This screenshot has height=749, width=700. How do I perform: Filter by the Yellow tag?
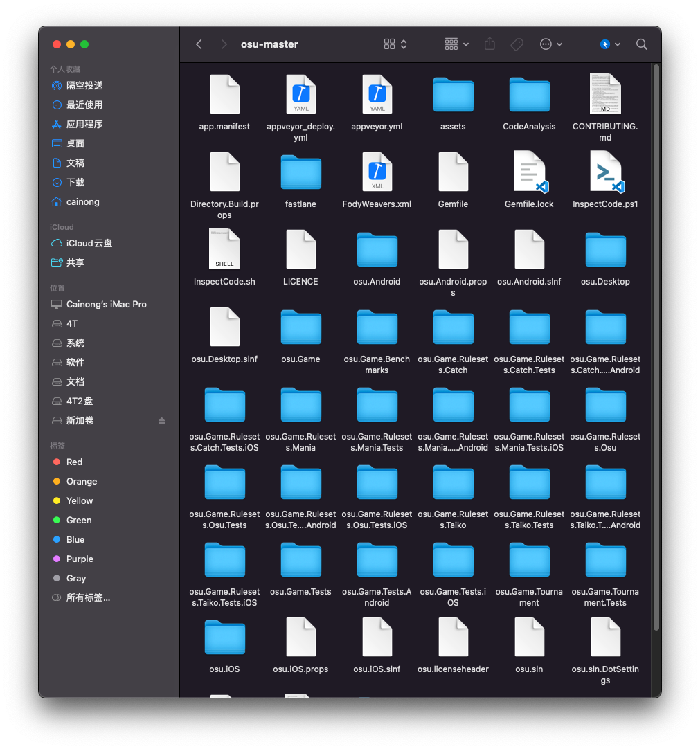(109, 500)
